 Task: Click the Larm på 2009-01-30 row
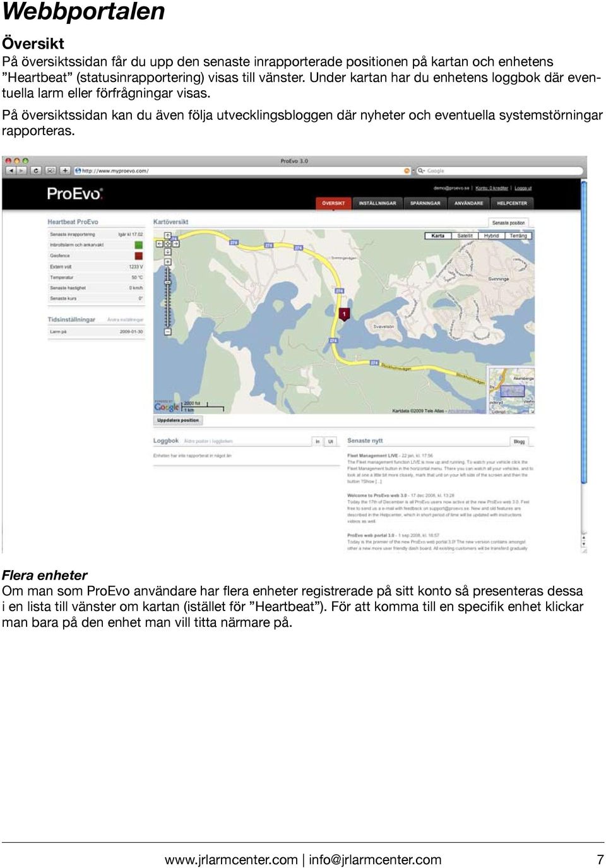tap(97, 331)
